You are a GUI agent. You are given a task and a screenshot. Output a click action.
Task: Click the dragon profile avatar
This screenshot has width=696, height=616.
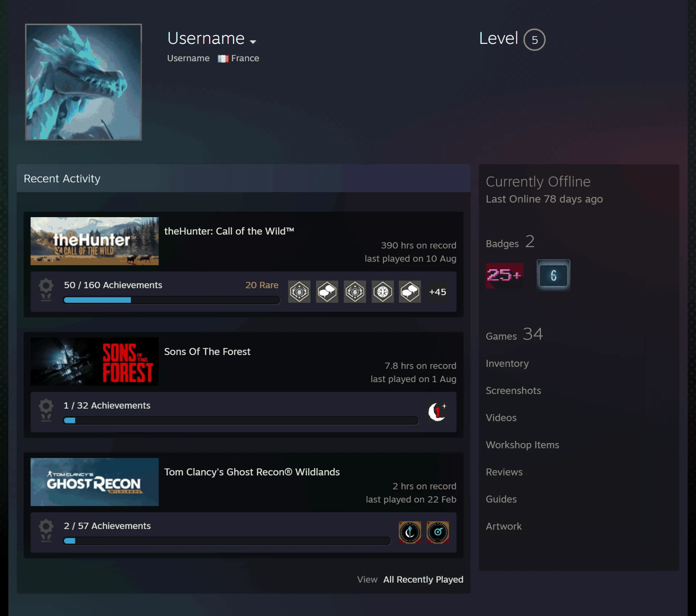click(83, 82)
